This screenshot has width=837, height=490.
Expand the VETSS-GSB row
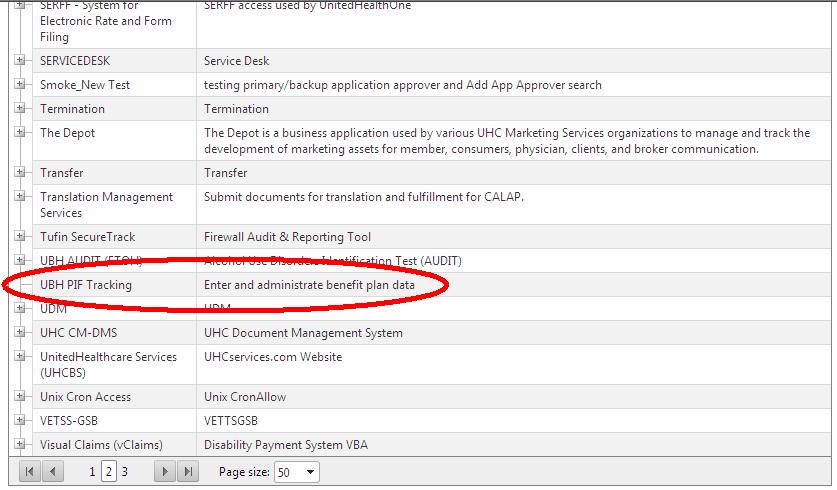[x=20, y=421]
